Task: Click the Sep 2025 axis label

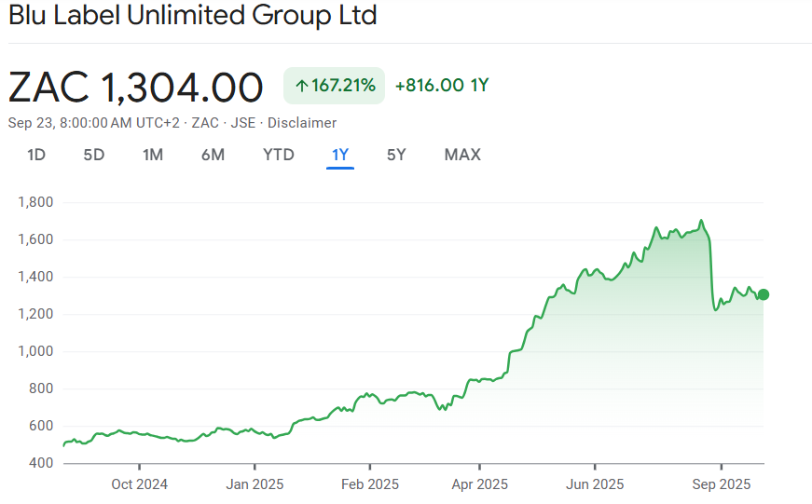Action: [x=722, y=484]
